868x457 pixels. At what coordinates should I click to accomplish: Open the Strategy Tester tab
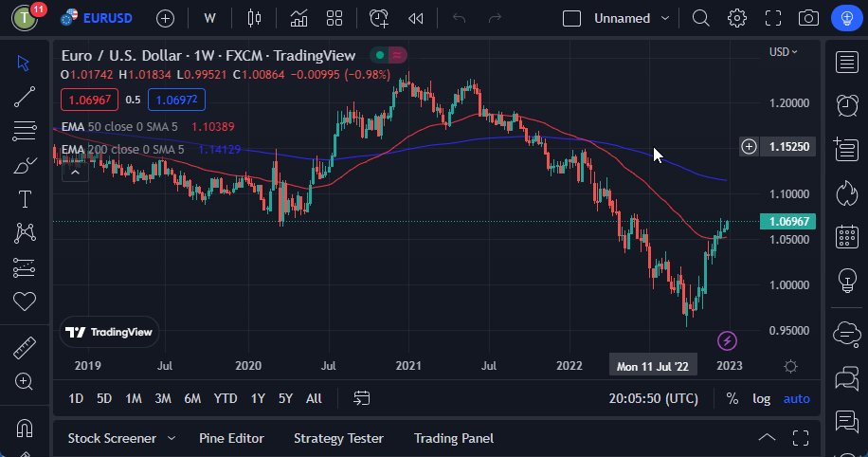[338, 438]
